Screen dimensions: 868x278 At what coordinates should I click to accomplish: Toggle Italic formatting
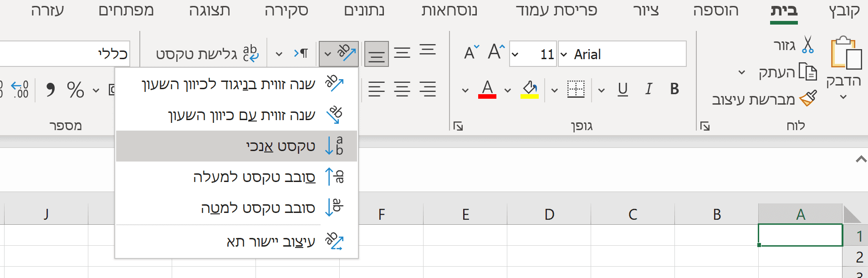coord(648,89)
